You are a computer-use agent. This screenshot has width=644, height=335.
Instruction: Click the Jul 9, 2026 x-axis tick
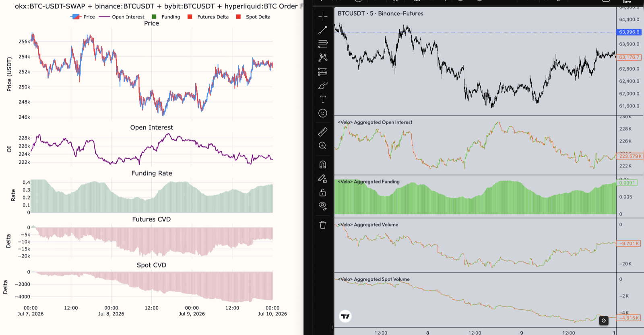(192, 314)
